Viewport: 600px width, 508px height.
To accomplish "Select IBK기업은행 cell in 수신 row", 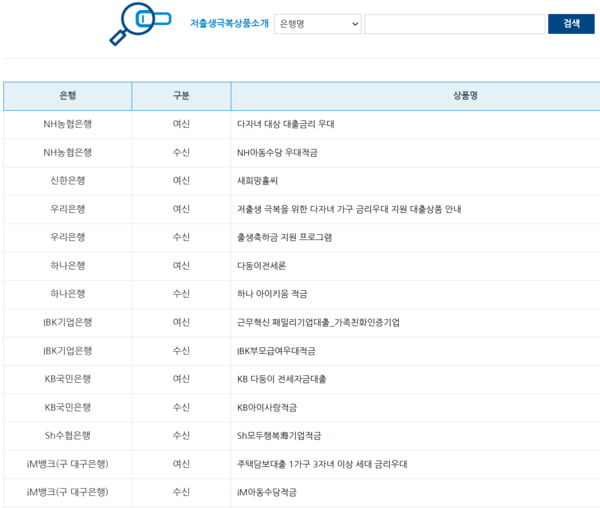I will (x=68, y=351).
